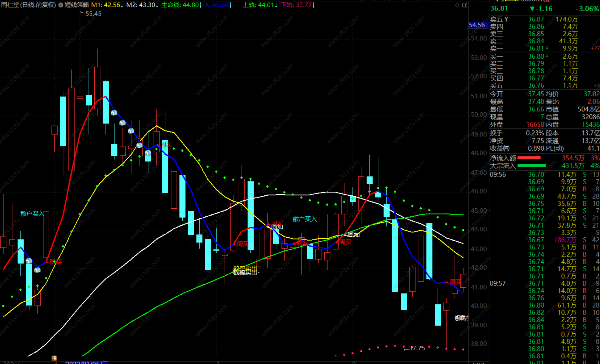Open the 短线策略 indicator dropdown arrow
This screenshot has width=600, height=364.
(61, 5)
